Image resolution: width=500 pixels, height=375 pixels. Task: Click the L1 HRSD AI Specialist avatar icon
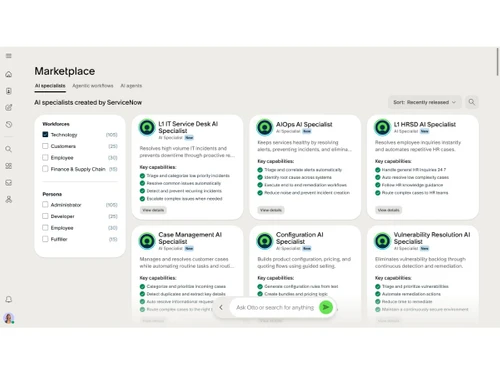(x=382, y=127)
